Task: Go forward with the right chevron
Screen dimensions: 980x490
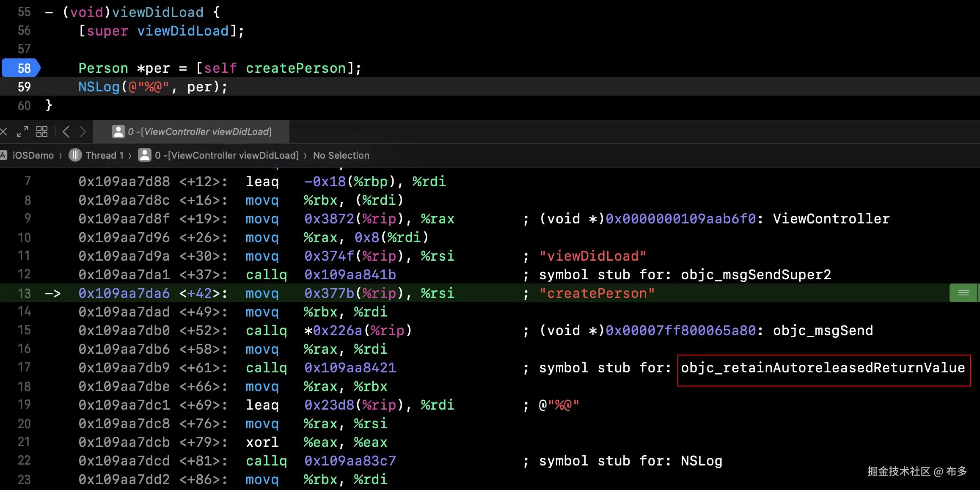Action: point(83,132)
